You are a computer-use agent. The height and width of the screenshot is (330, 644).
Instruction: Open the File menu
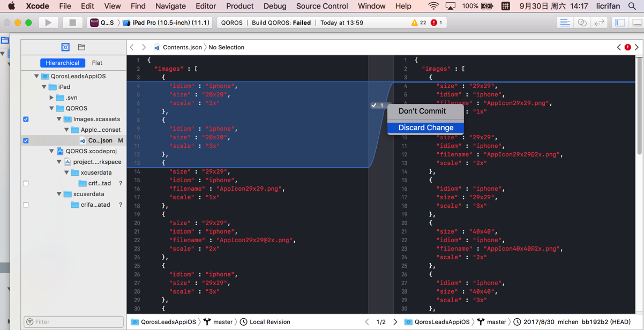point(65,6)
